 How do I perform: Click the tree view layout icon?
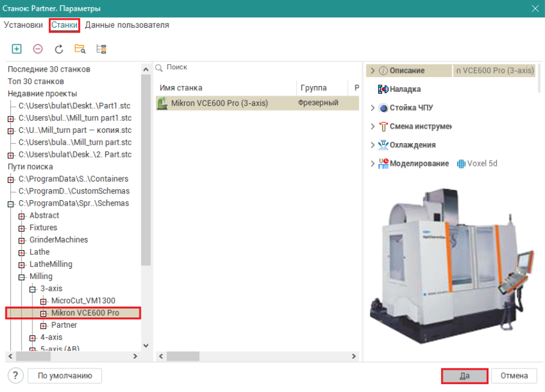(x=100, y=49)
